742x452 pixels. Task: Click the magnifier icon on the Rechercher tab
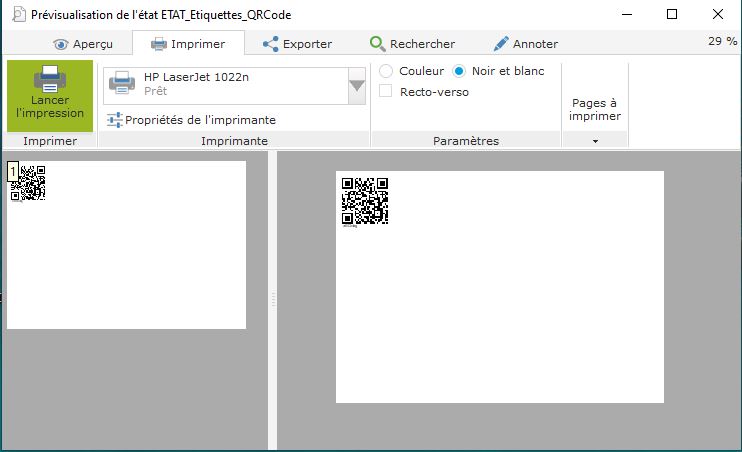click(x=377, y=44)
